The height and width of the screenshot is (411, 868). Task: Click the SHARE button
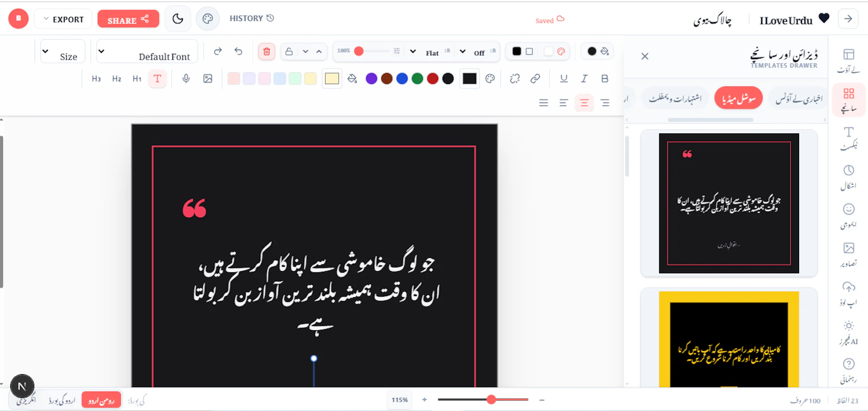pyautogui.click(x=128, y=19)
